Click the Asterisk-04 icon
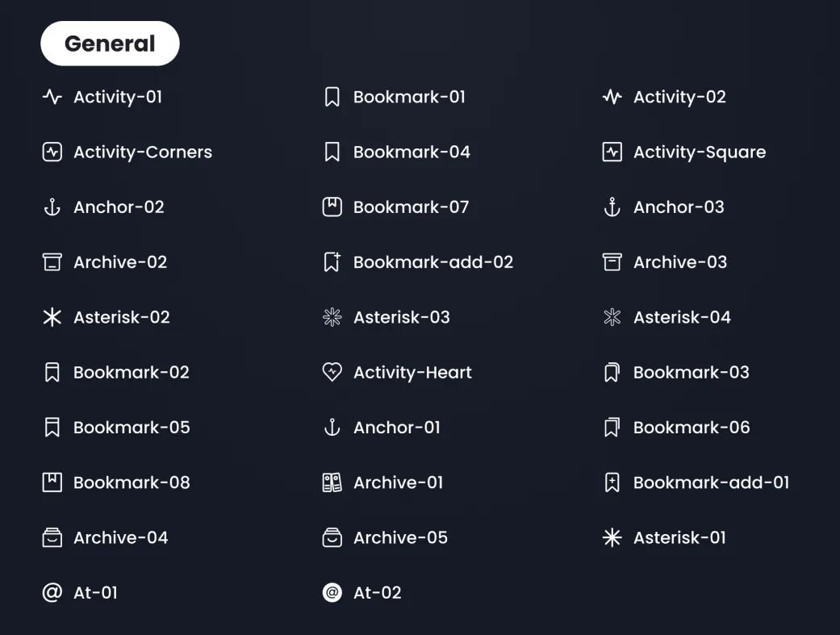Image resolution: width=840 pixels, height=635 pixels. click(x=612, y=317)
